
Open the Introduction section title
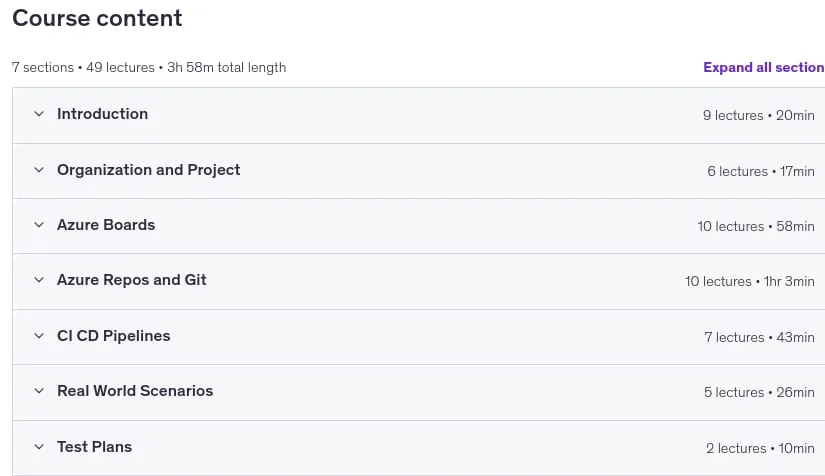coord(103,114)
